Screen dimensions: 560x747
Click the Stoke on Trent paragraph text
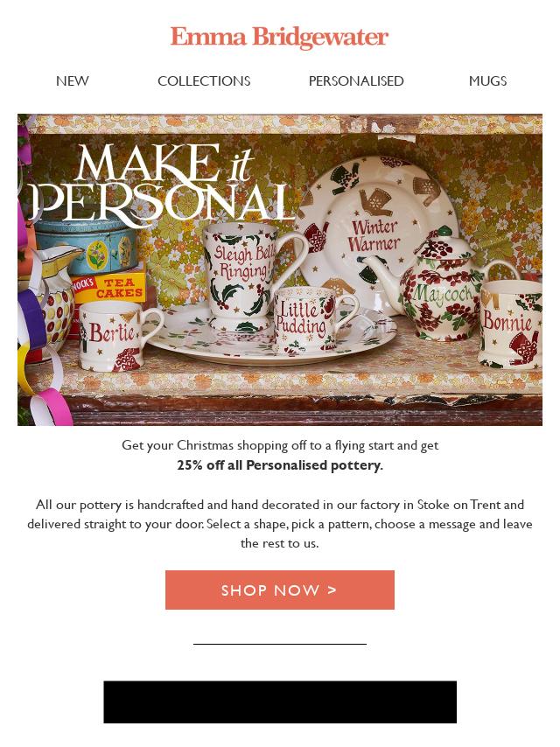pyautogui.click(x=280, y=524)
